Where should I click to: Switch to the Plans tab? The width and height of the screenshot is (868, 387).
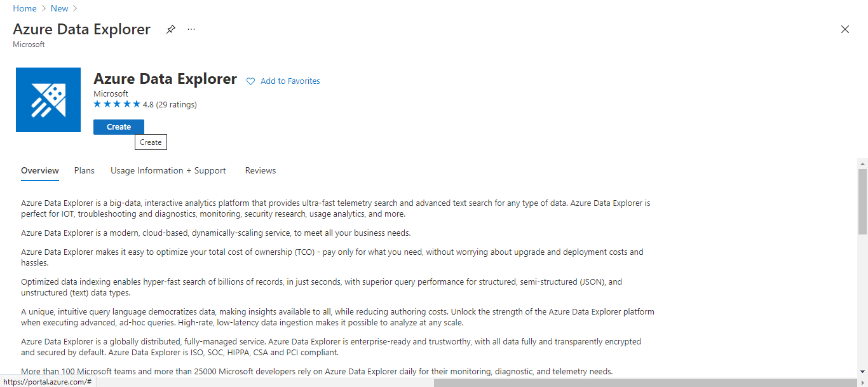[85, 170]
